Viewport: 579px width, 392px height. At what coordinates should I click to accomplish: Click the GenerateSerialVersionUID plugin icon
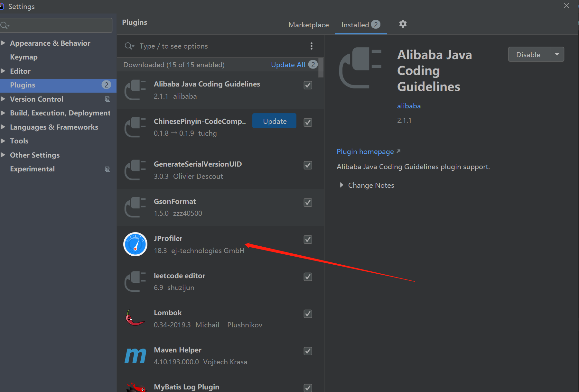135,170
